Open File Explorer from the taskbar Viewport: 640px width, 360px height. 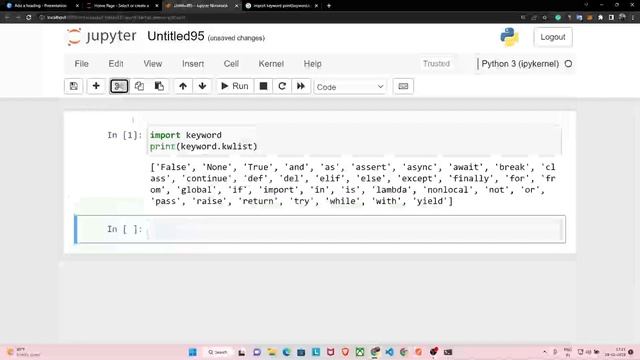coord(271,352)
